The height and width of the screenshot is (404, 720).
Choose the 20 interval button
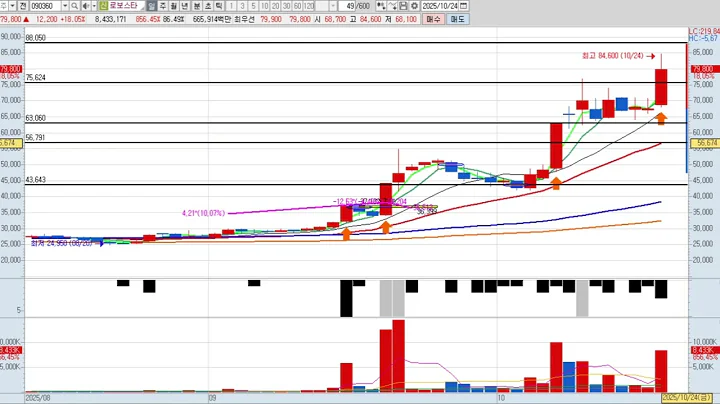pyautogui.click(x=276, y=6)
